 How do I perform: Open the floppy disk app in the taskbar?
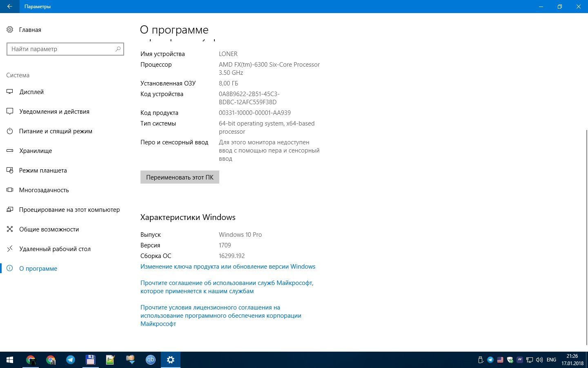pos(90,360)
